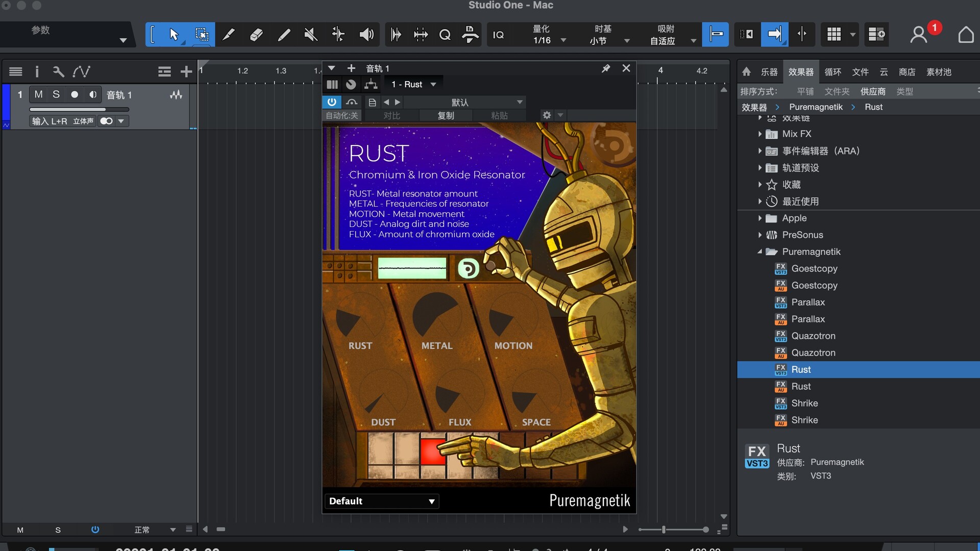The height and width of the screenshot is (551, 980).
Task: Toggle Rust plugin power bypass
Action: point(332,102)
